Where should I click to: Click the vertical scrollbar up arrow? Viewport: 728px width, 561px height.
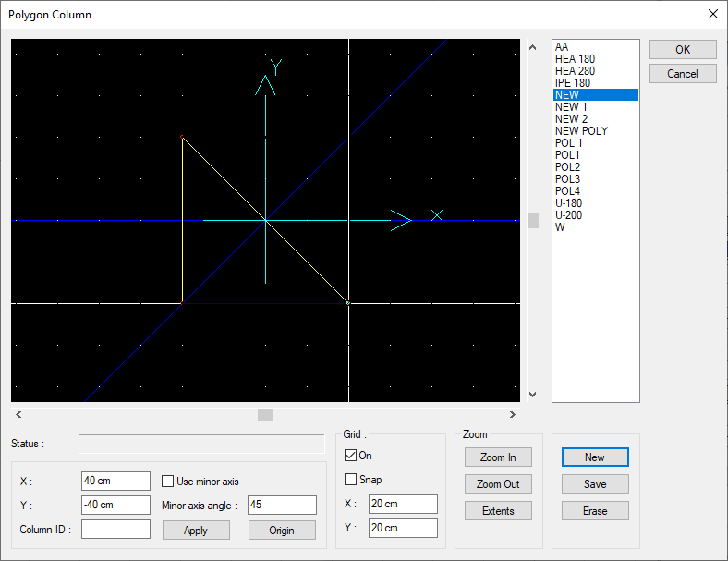532,46
